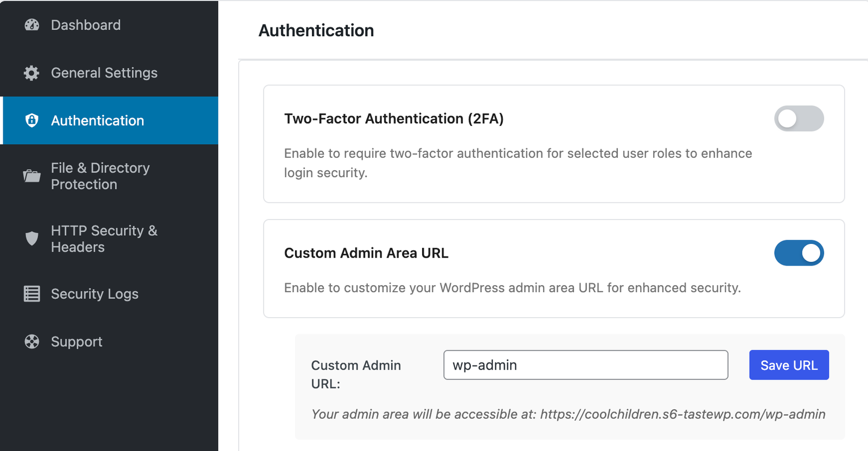The width and height of the screenshot is (868, 451).
Task: Open the Support menu label
Action: [76, 342]
